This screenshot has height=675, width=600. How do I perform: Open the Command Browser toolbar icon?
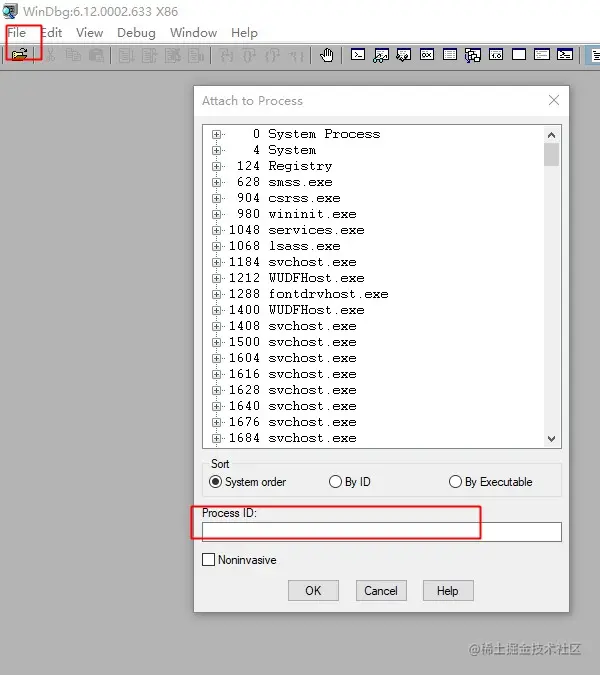click(x=565, y=55)
